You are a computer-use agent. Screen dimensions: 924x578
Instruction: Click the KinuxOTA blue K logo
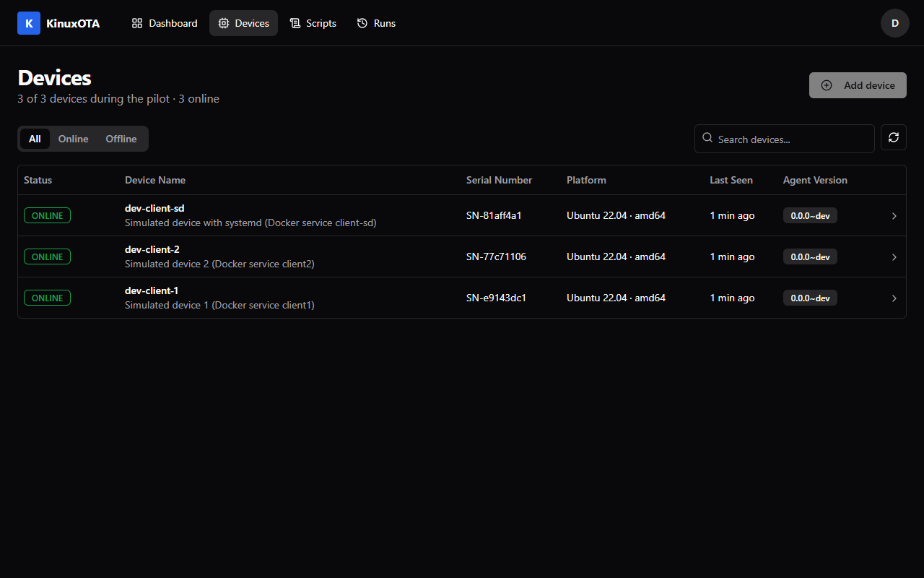(29, 23)
